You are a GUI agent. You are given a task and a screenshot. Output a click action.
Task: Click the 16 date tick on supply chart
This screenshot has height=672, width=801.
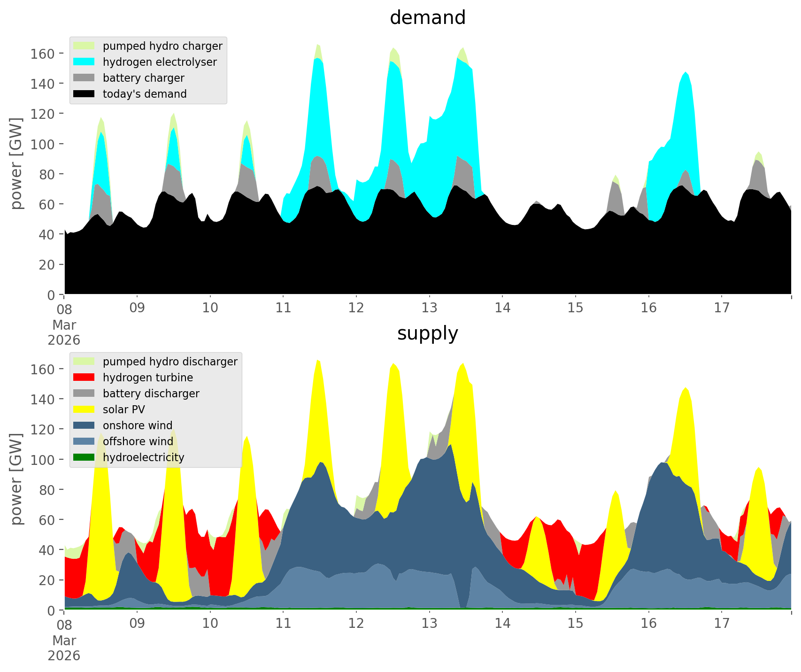pyautogui.click(x=648, y=624)
